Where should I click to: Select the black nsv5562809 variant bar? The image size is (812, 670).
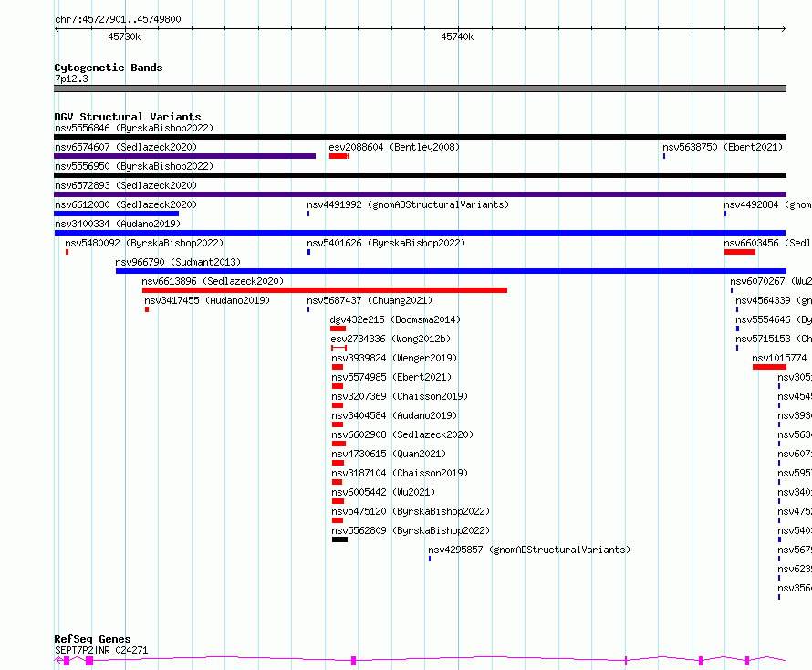pos(339,539)
